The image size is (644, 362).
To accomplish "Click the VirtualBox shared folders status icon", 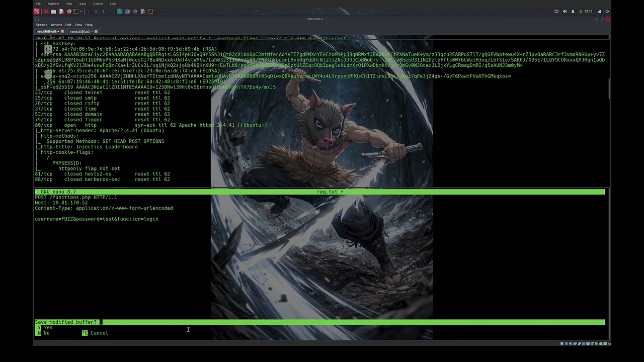I will pyautogui.click(x=584, y=344).
